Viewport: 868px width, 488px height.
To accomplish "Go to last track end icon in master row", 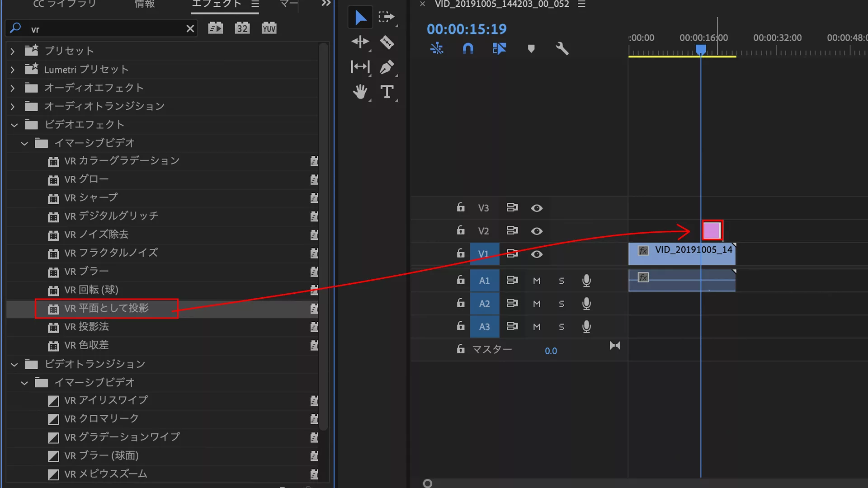I will click(615, 346).
